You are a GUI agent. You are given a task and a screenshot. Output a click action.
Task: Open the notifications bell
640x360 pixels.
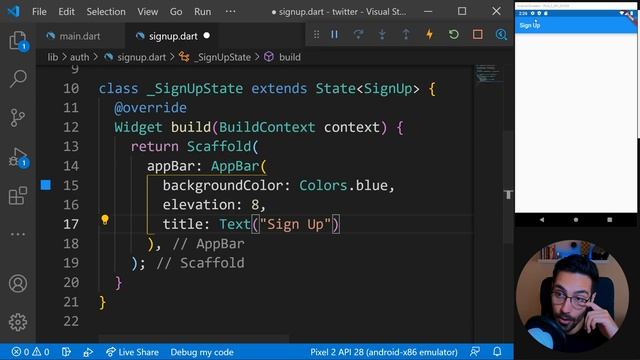(x=497, y=352)
